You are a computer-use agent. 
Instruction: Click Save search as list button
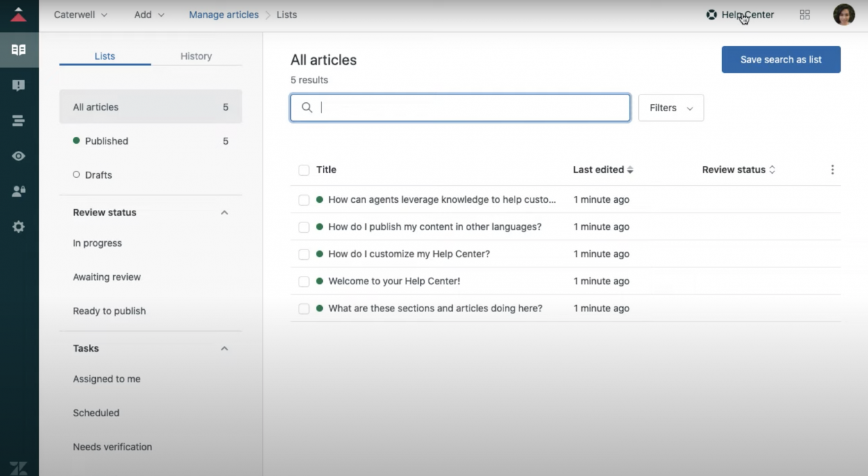click(x=781, y=60)
